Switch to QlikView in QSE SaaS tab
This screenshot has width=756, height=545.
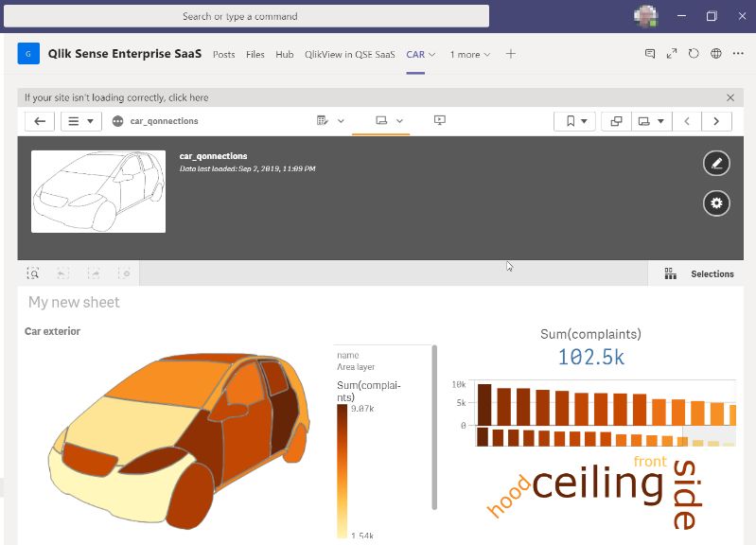point(349,55)
